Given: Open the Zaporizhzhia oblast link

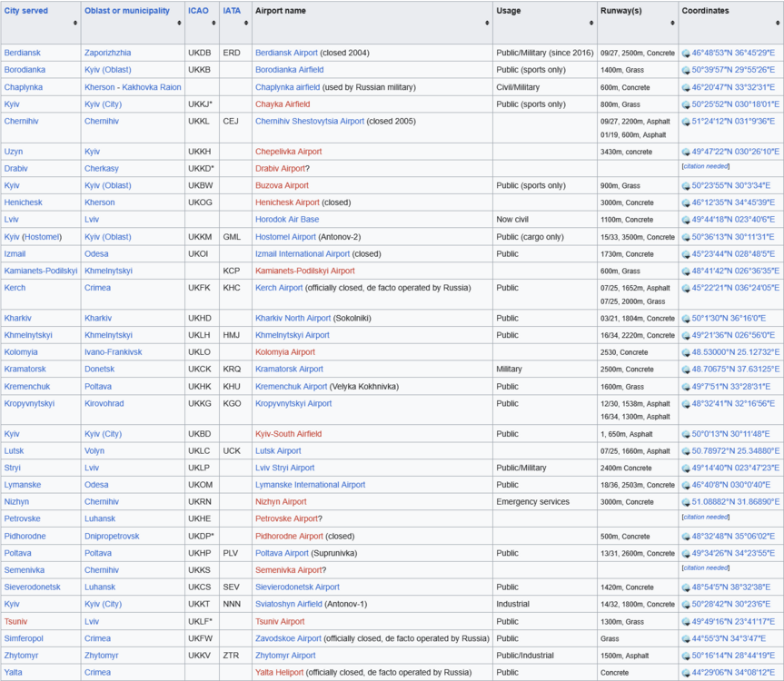Looking at the screenshot, I should click(x=107, y=53).
